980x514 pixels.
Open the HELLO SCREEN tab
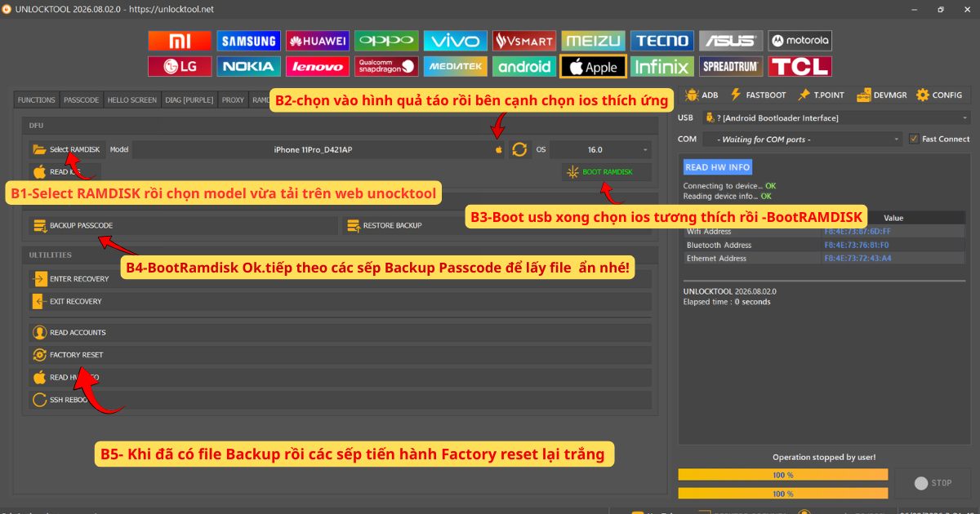point(132,100)
